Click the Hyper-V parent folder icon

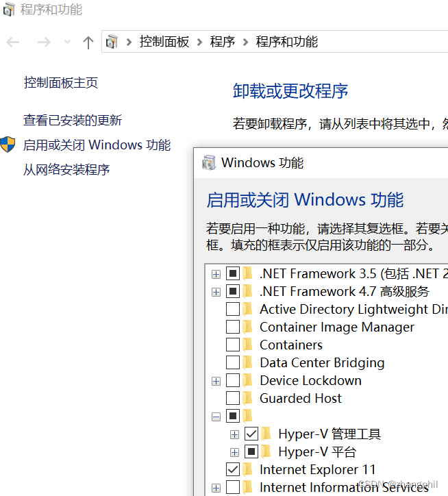[x=248, y=416]
